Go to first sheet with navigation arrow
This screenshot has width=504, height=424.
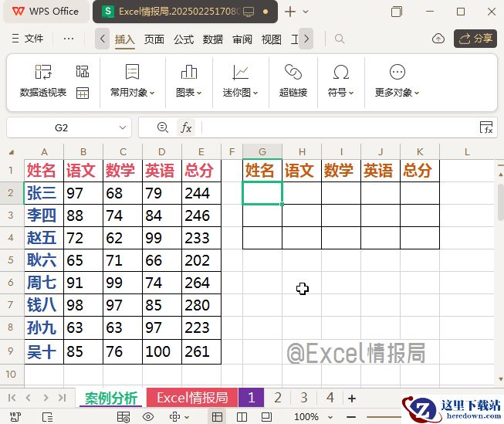[12, 398]
